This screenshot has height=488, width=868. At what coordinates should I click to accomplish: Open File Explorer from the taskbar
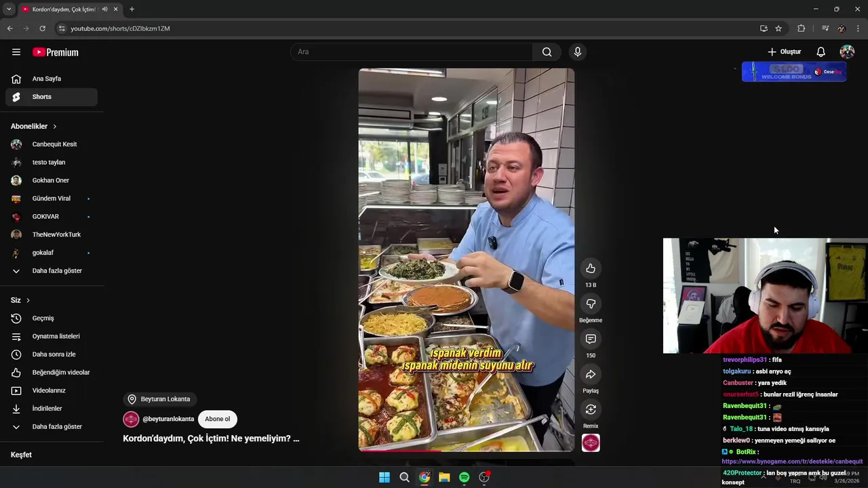444,477
